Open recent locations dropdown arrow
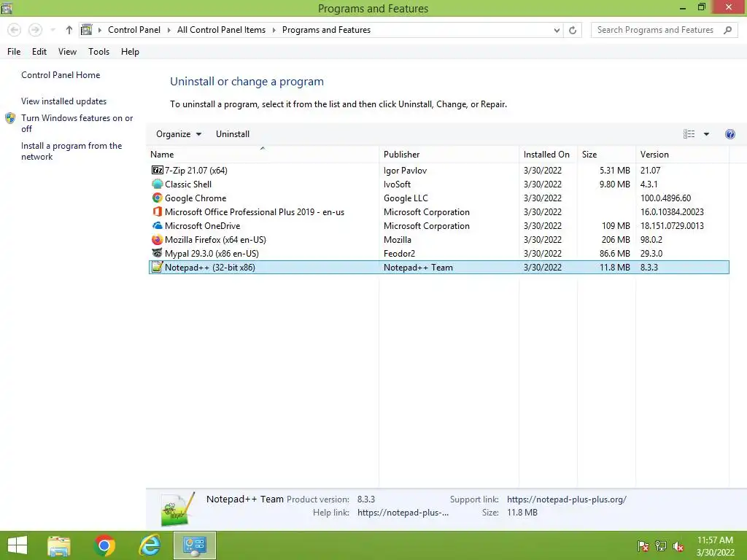 click(x=53, y=30)
